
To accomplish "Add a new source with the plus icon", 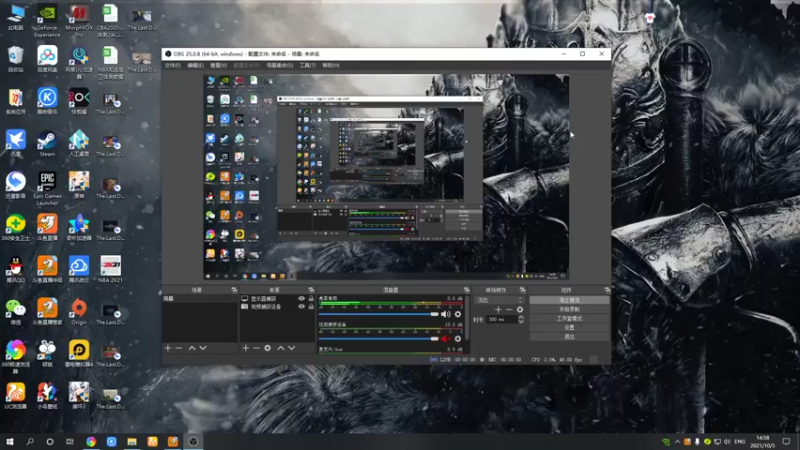I will click(x=245, y=348).
